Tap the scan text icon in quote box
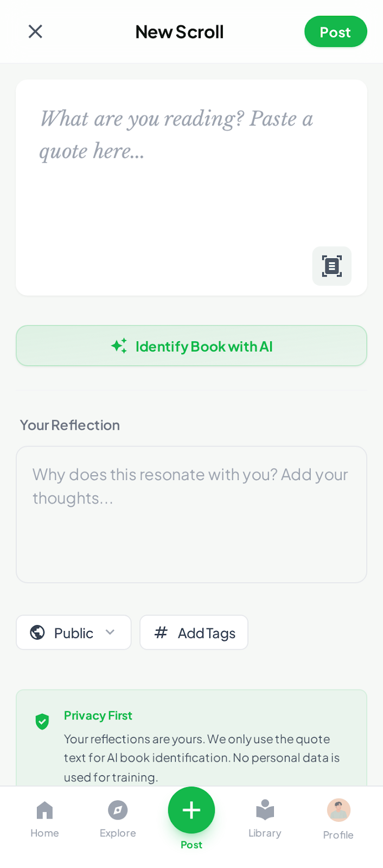The height and width of the screenshot is (868, 383). click(x=331, y=266)
